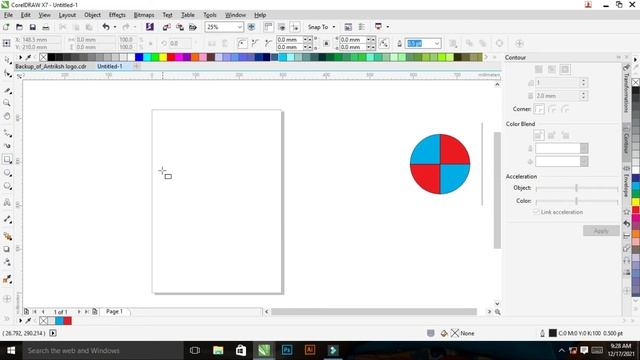Viewport: 640px width, 360px height.
Task: Select the Artistic Media tool
Action: 7,146
